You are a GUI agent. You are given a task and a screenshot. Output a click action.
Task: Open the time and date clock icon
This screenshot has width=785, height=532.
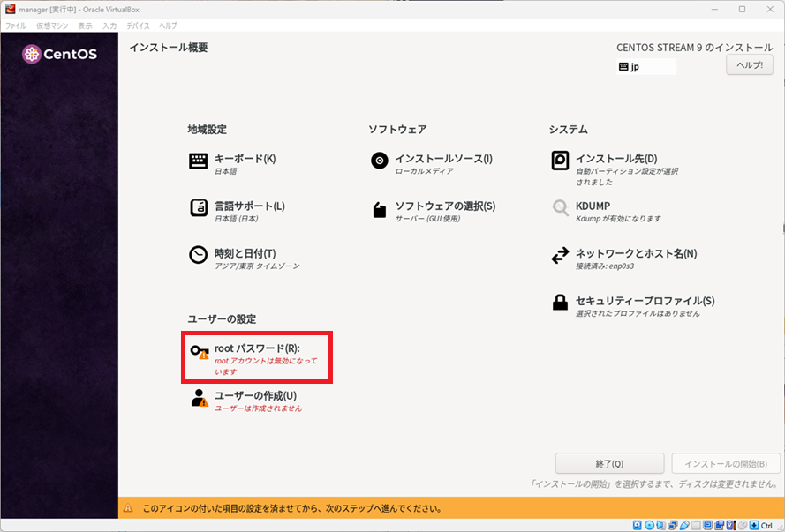click(x=199, y=254)
